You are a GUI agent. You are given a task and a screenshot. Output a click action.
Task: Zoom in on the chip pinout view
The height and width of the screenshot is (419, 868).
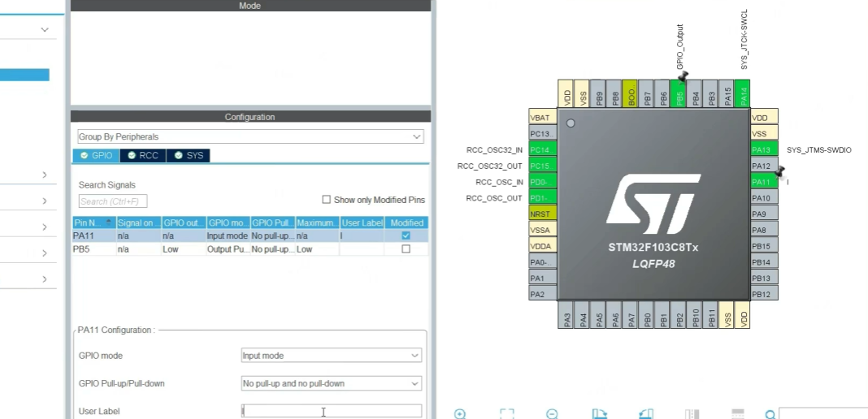click(x=460, y=413)
